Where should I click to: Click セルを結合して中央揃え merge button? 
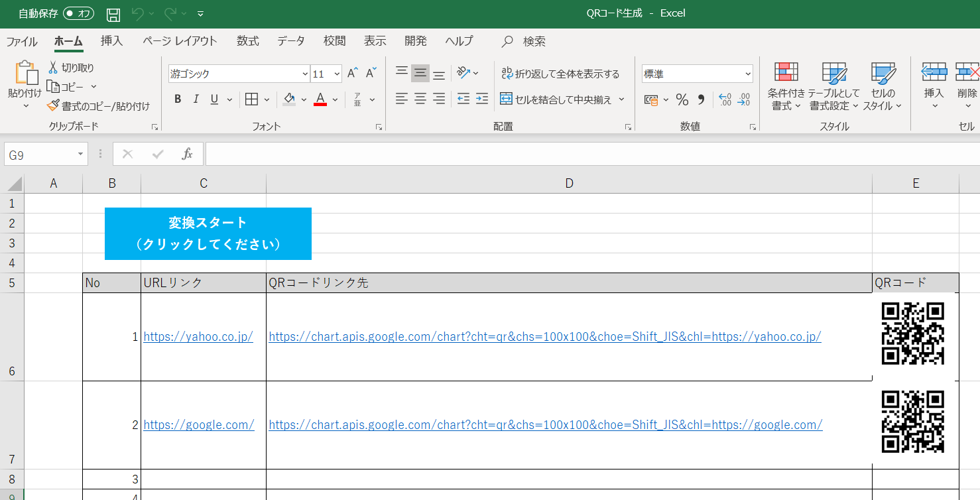[x=556, y=99]
